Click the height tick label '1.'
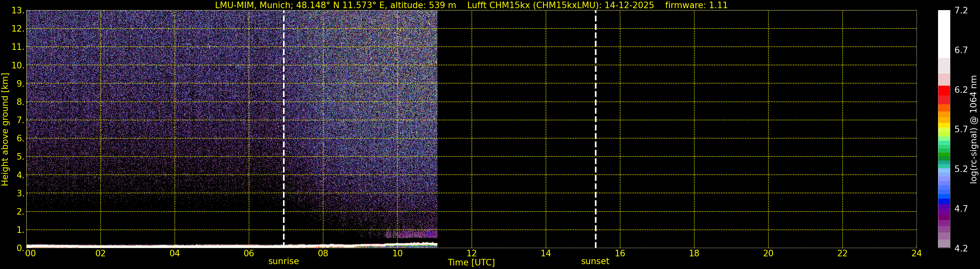980x269 pixels. 20,230
